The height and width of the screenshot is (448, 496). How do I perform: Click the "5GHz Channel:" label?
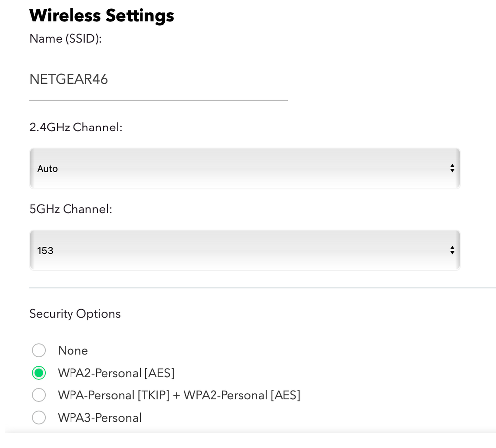coord(71,209)
